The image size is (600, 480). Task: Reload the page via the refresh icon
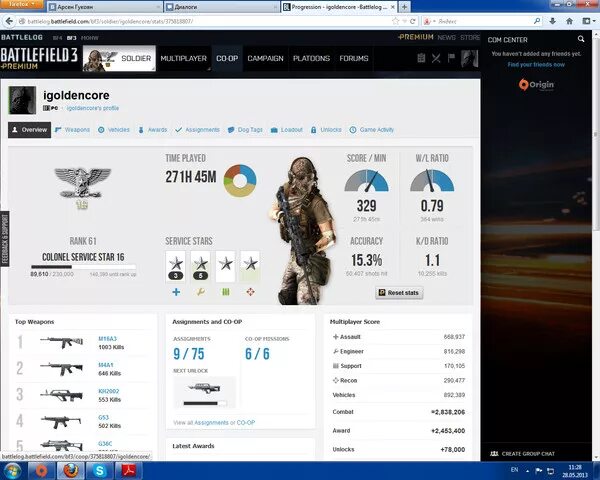tap(412, 21)
